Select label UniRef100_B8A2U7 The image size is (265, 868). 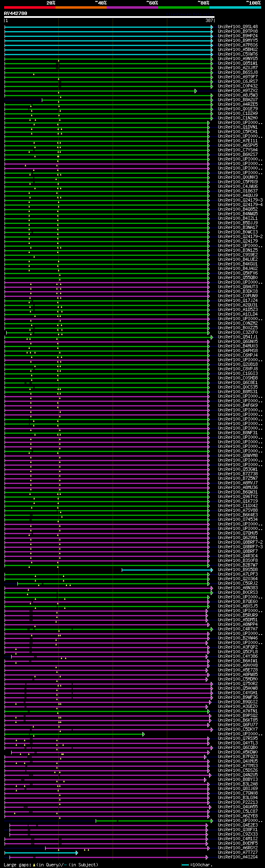coord(238,100)
